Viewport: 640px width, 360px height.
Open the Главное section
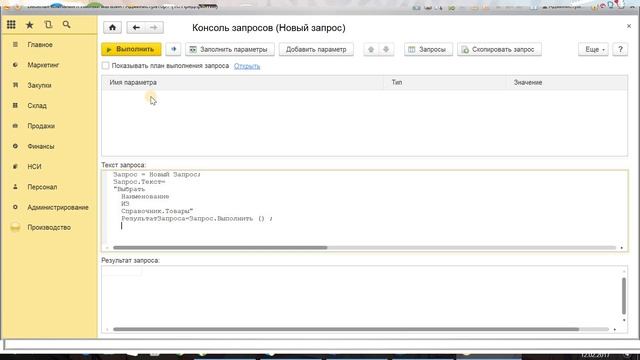[40, 44]
